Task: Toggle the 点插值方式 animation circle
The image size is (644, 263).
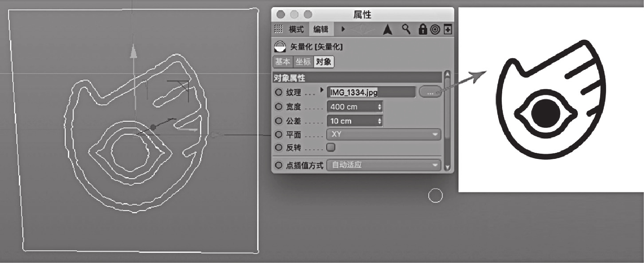Action: point(278,165)
